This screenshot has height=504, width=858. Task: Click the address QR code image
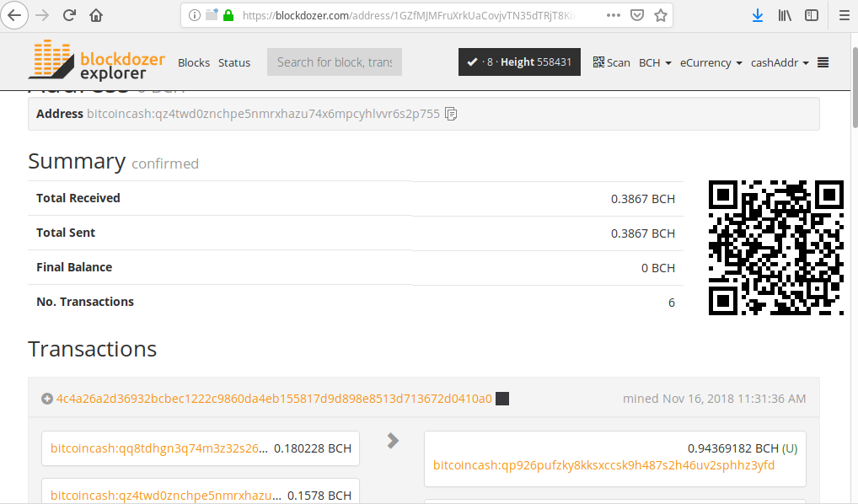click(776, 248)
